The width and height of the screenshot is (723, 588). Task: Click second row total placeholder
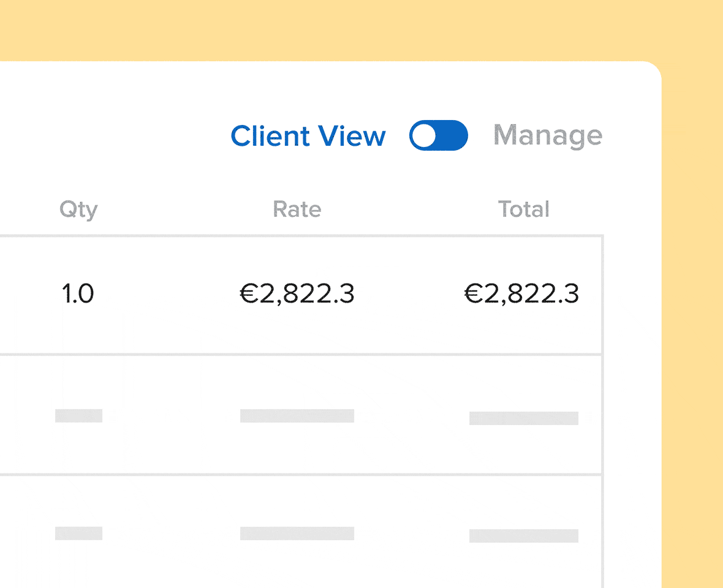tap(524, 418)
